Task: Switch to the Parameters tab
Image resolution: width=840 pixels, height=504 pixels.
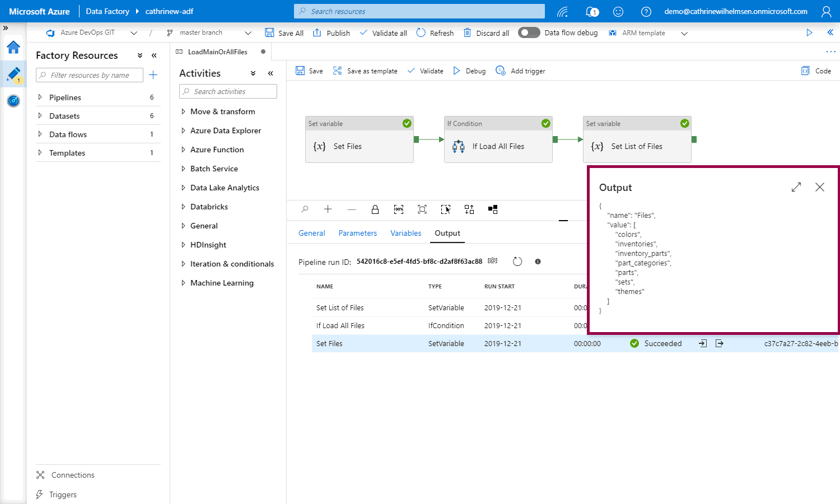Action: pos(357,233)
